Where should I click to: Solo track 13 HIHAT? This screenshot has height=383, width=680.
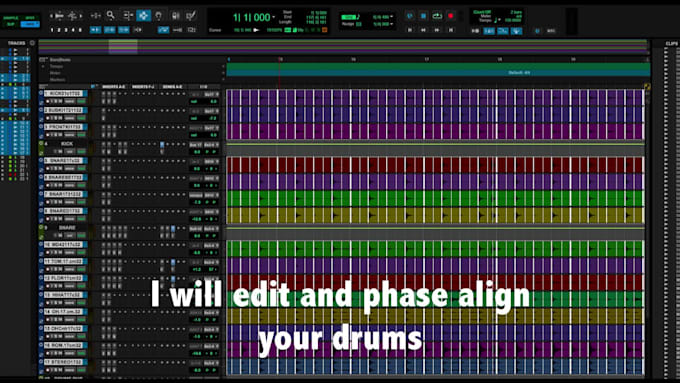click(x=56, y=303)
